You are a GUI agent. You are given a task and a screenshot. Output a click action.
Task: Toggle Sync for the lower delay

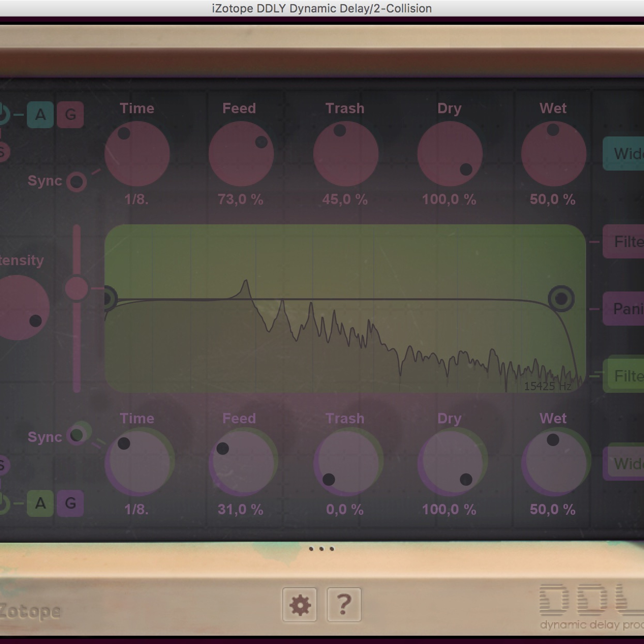pos(77,435)
